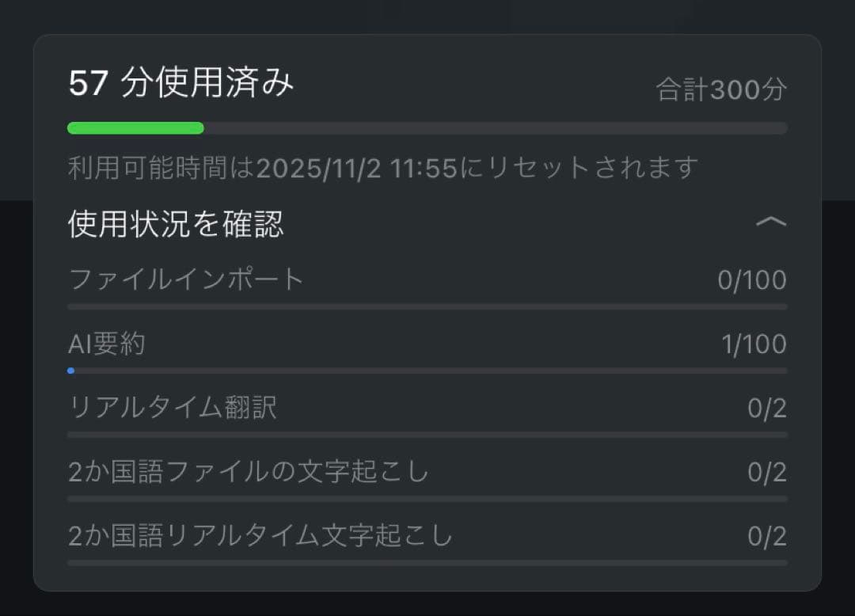Click the 0/100 counter for ファイルインポート
855x616 pixels.
(x=753, y=279)
